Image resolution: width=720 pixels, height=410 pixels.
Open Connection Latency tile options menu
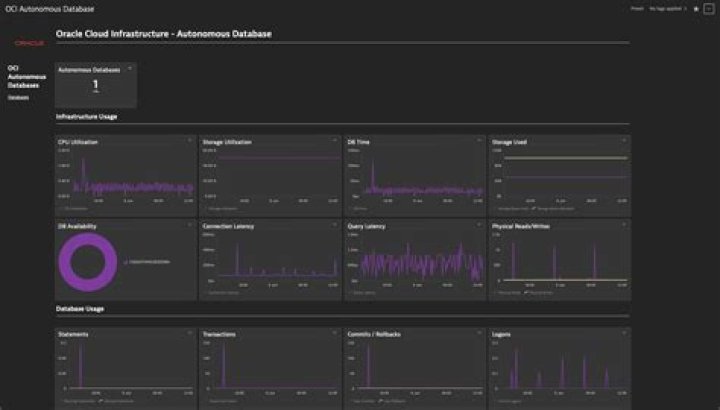(x=334, y=225)
